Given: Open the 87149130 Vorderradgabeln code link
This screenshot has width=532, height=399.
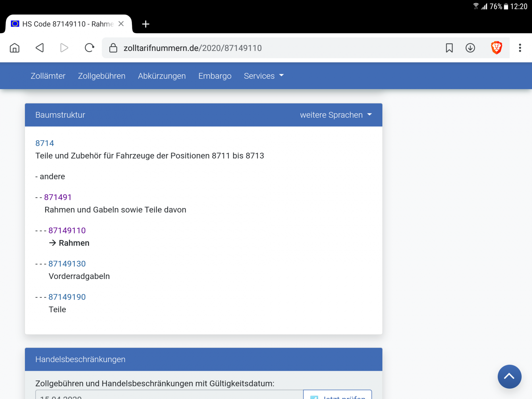Looking at the screenshot, I should click(67, 264).
